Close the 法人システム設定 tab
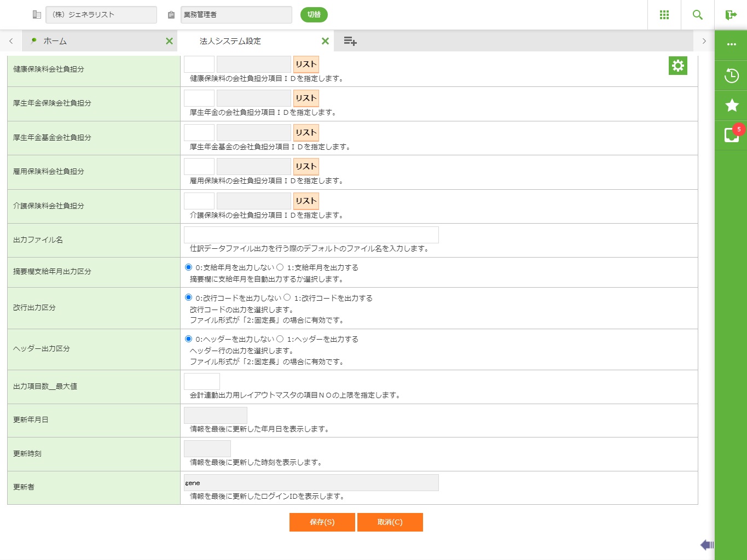Image resolution: width=747 pixels, height=560 pixels. click(325, 41)
